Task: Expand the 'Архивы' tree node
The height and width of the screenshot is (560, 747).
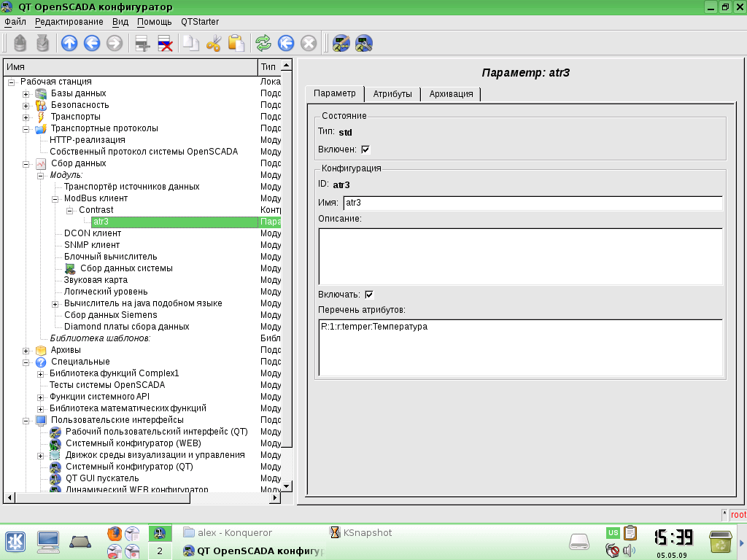Action: pos(26,351)
